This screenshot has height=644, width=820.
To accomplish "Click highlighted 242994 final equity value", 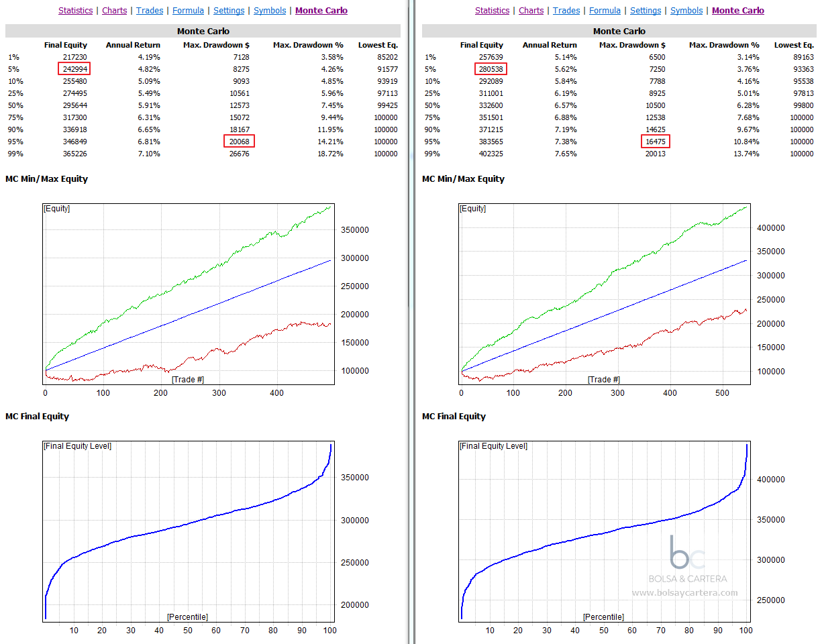I will (74, 69).
